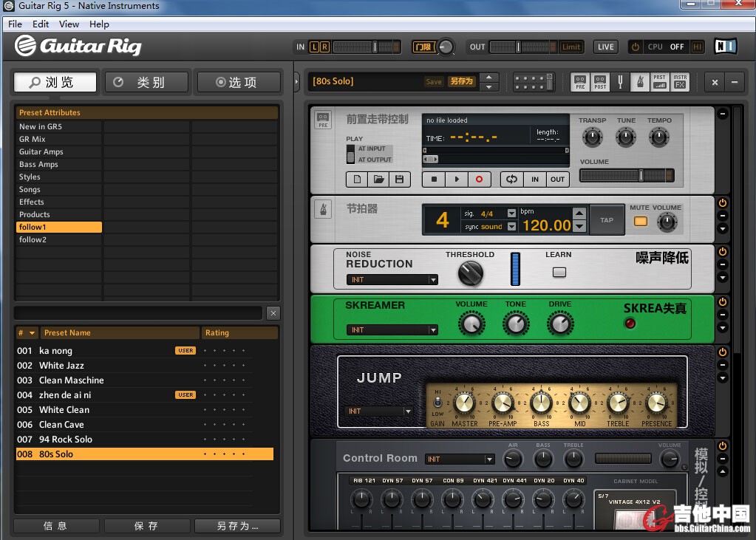Click the 另存为... button at the bottom
This screenshot has width=756, height=540.
tap(237, 526)
